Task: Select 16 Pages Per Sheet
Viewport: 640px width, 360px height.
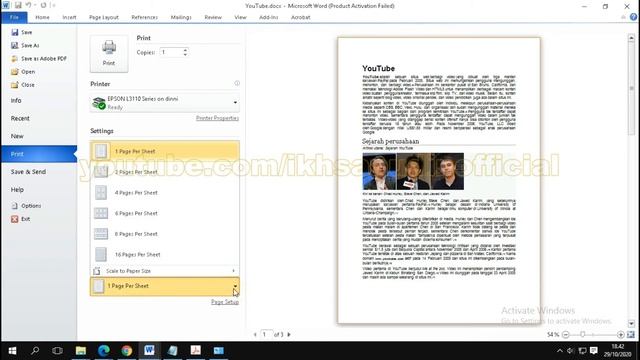Action: point(165,254)
